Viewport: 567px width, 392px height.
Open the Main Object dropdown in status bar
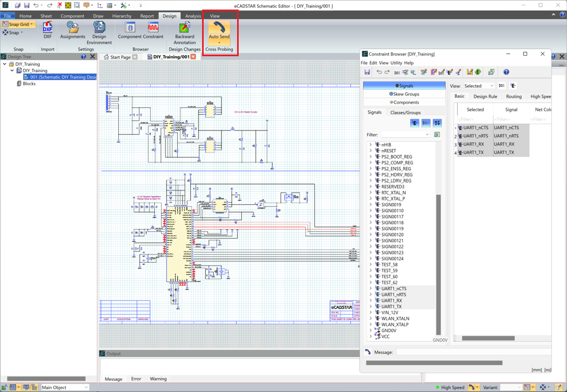[x=65, y=387]
